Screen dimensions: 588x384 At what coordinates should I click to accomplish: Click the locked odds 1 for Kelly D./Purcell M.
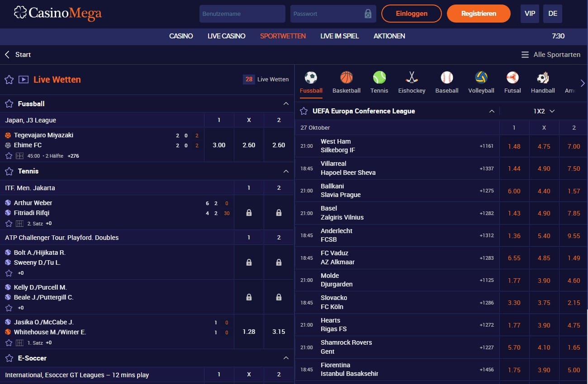click(x=249, y=297)
